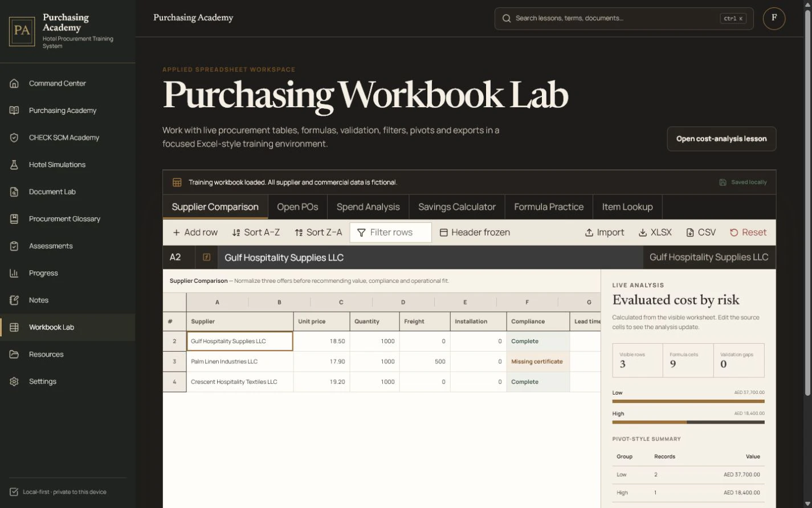Screen dimensions: 812x508
Task: Select the Missing certificate compliance cell
Action: 538,361
